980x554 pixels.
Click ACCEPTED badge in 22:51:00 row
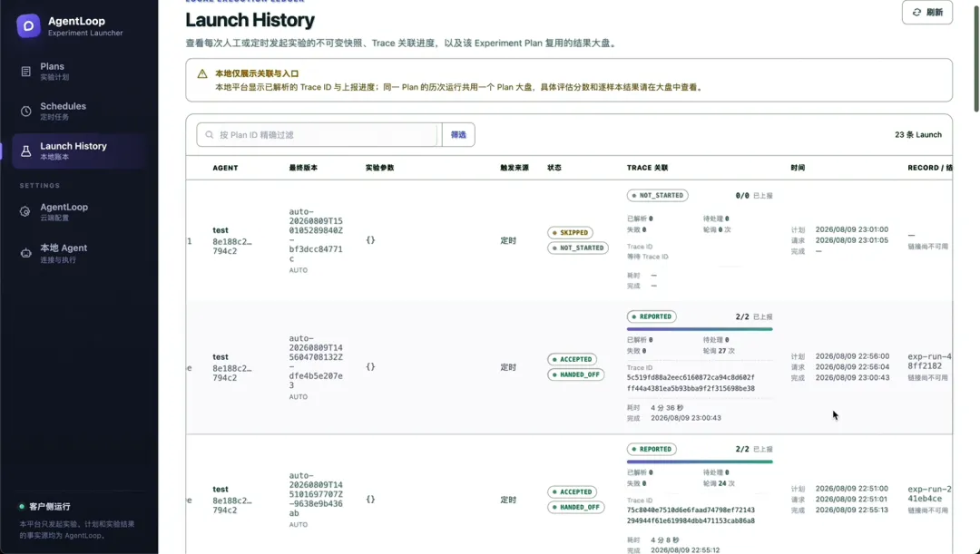(x=572, y=491)
